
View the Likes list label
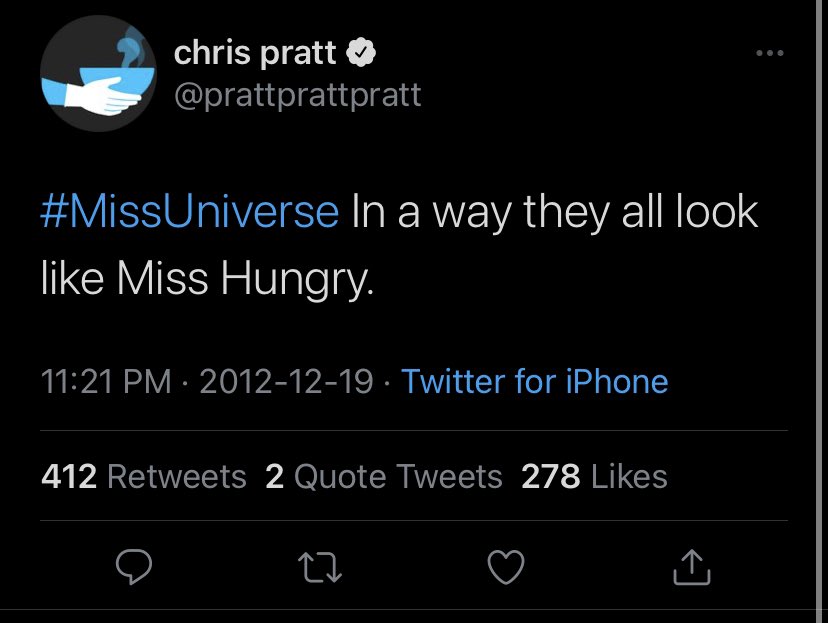(629, 476)
